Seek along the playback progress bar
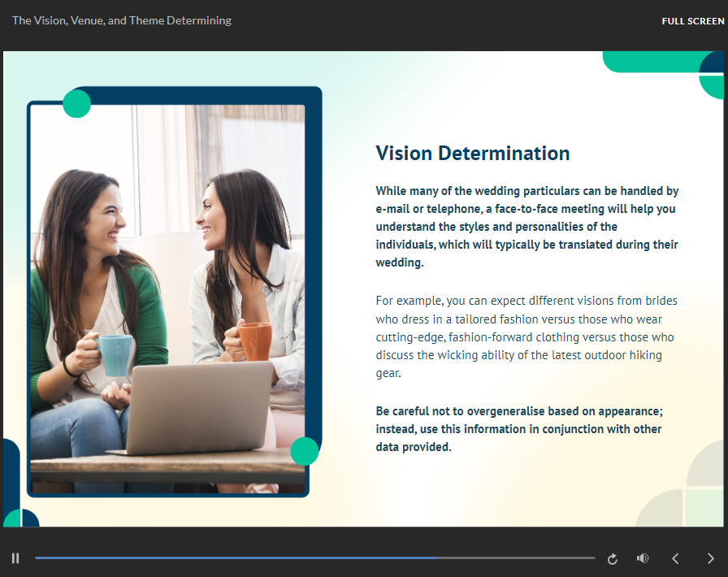Screen dimensions: 728x577 [314, 558]
